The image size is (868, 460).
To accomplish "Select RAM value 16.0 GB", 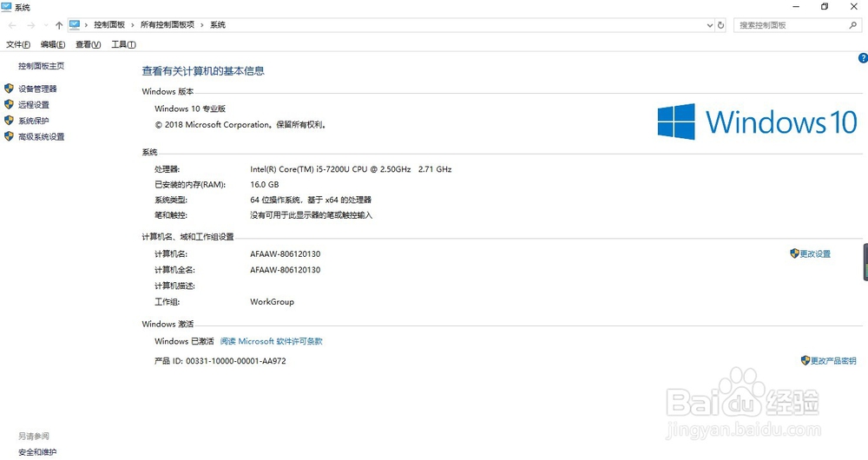I will pos(265,184).
